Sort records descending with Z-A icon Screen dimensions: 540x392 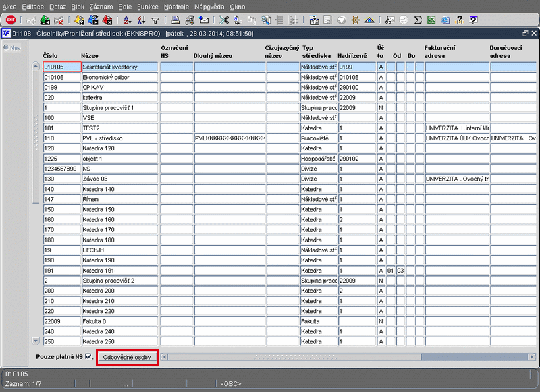(x=141, y=20)
